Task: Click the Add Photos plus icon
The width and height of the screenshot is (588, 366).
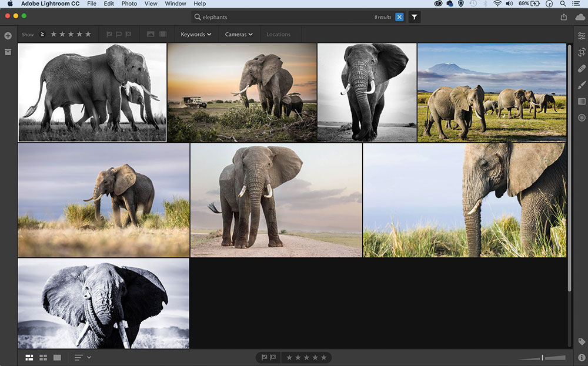Action: pos(8,36)
